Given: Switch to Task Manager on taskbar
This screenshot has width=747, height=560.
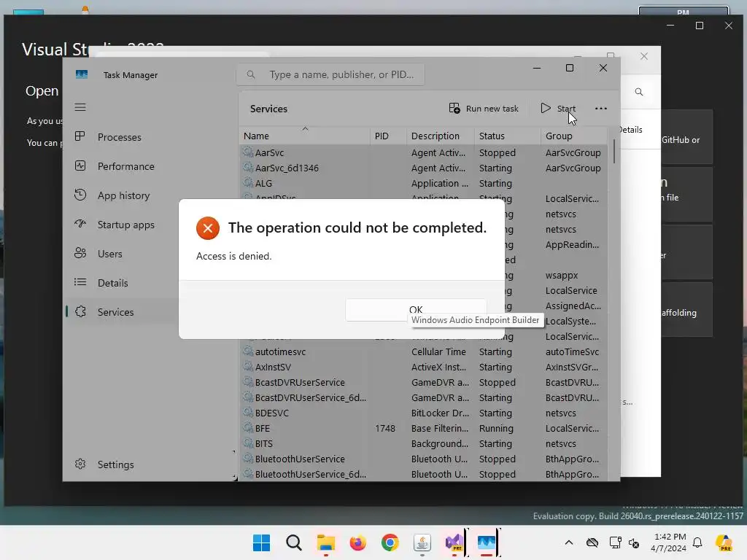Looking at the screenshot, I should [x=487, y=542].
